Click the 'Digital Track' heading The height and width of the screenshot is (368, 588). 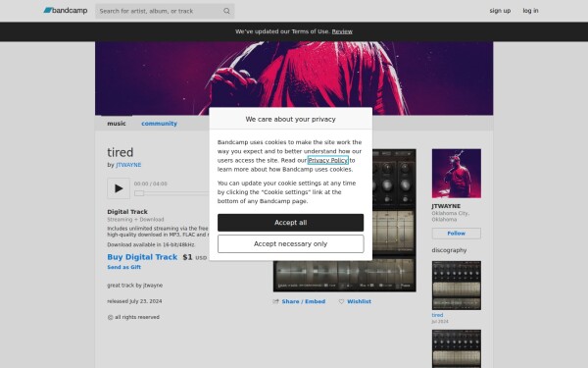(127, 212)
